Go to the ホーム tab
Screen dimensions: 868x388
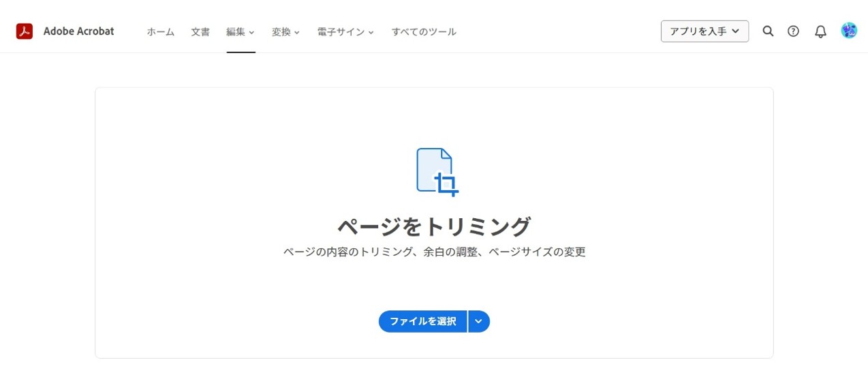click(x=161, y=32)
